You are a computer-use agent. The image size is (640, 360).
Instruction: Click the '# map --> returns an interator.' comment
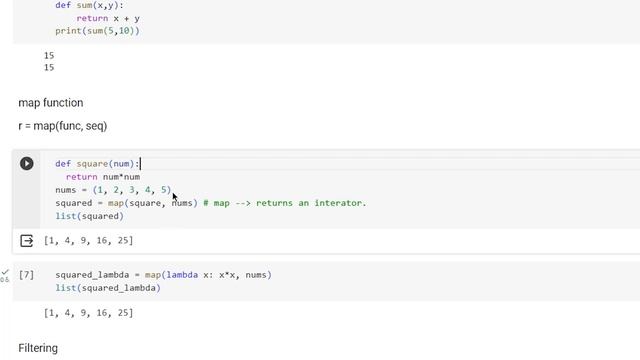tap(285, 203)
